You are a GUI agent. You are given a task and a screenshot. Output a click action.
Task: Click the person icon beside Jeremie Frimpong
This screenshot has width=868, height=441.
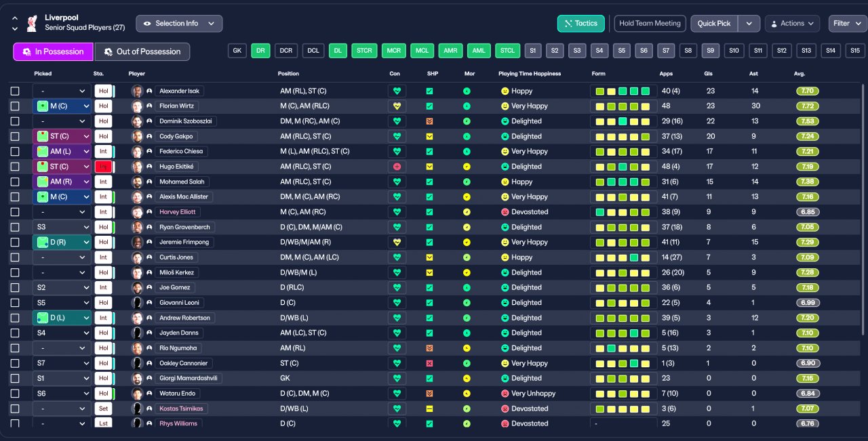149,242
